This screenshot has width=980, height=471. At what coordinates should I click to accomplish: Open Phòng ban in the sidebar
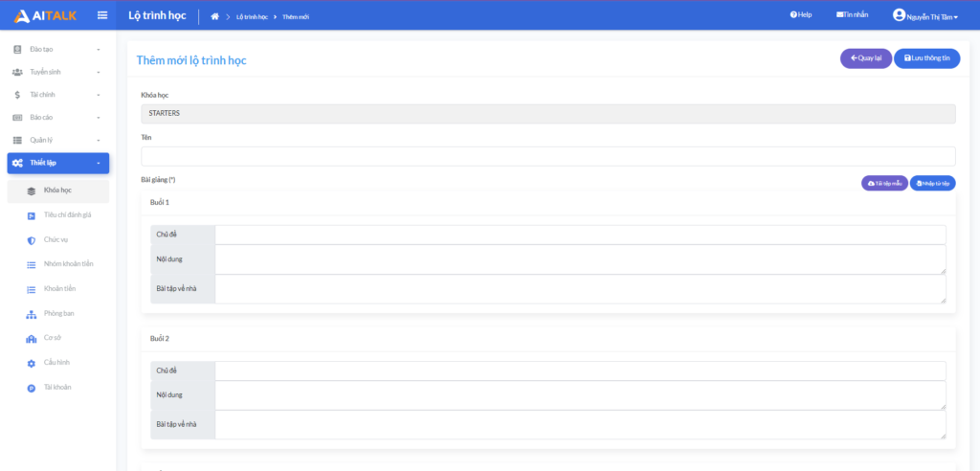click(x=58, y=313)
